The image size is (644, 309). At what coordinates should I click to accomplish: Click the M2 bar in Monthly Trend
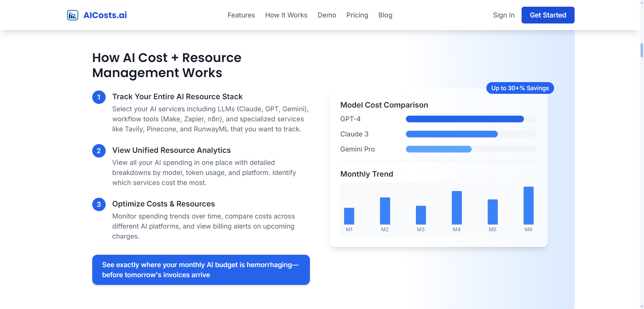click(385, 211)
